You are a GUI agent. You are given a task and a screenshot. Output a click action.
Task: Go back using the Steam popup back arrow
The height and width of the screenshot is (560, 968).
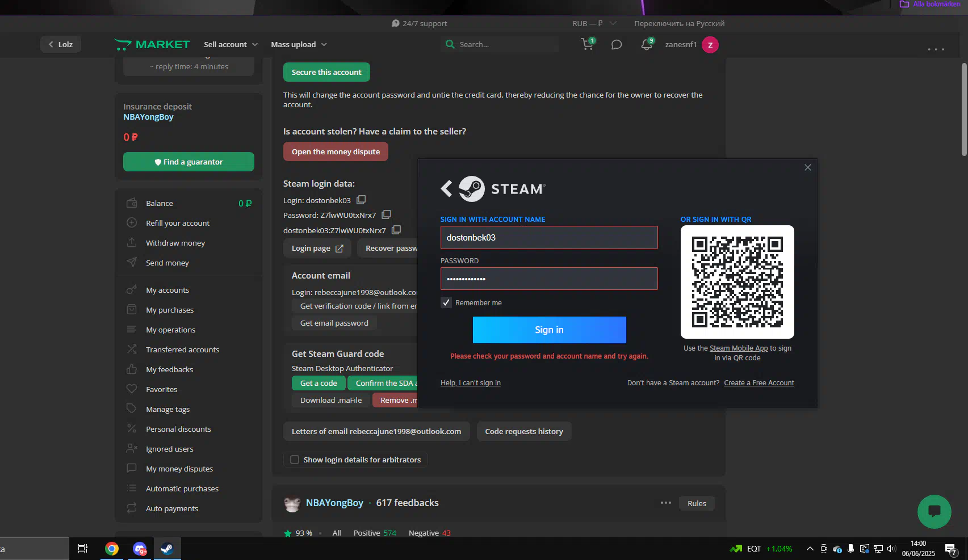[447, 188]
